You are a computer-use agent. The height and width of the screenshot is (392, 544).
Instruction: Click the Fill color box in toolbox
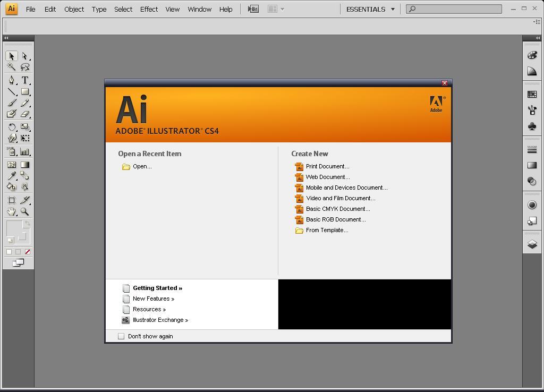click(x=14, y=229)
